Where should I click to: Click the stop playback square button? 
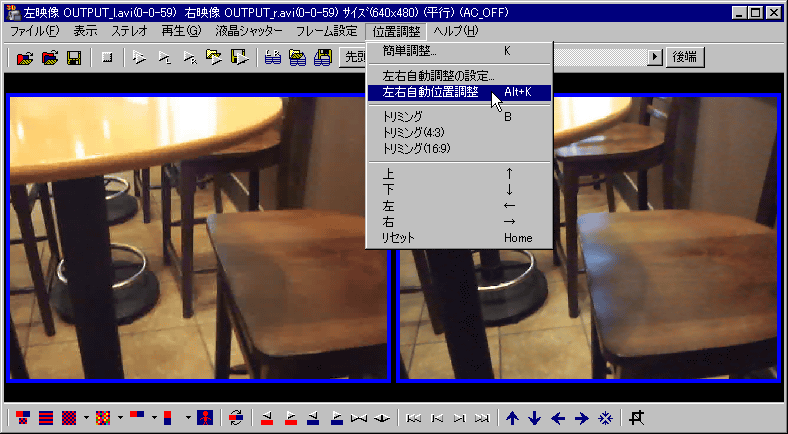107,57
